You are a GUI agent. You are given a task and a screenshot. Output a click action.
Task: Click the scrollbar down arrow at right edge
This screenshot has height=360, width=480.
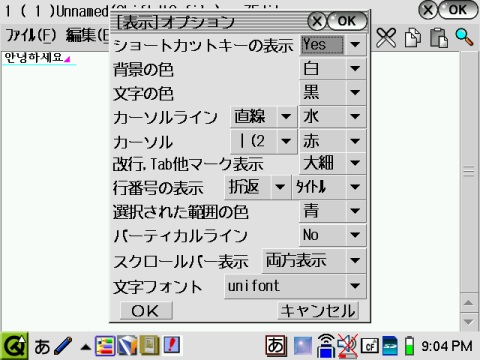[x=468, y=322]
